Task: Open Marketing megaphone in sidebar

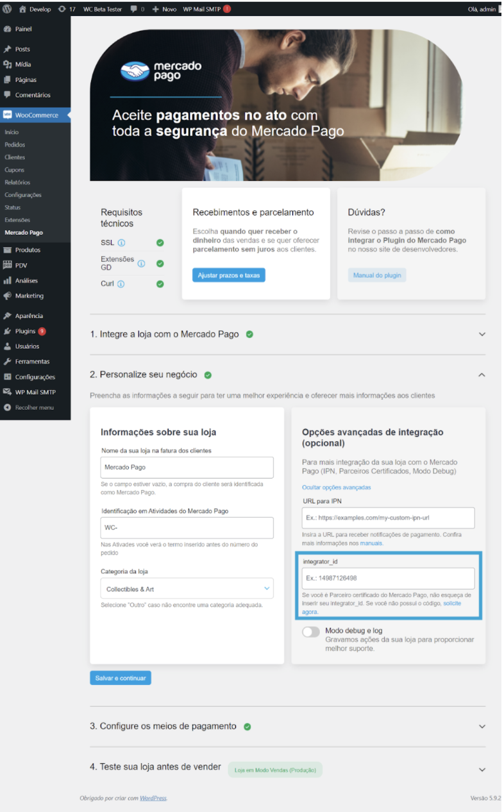Action: click(7, 296)
